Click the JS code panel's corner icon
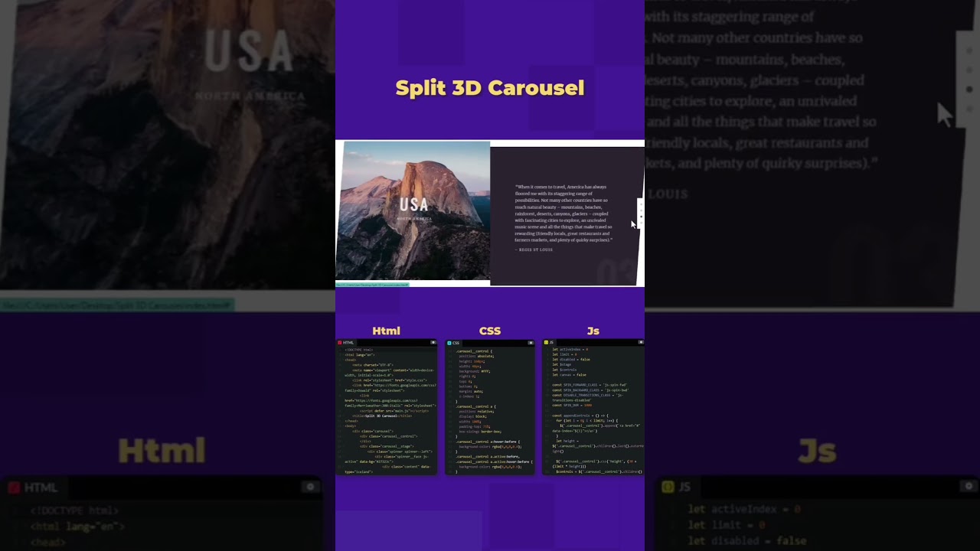Viewport: 980px width, 551px height. [x=641, y=342]
